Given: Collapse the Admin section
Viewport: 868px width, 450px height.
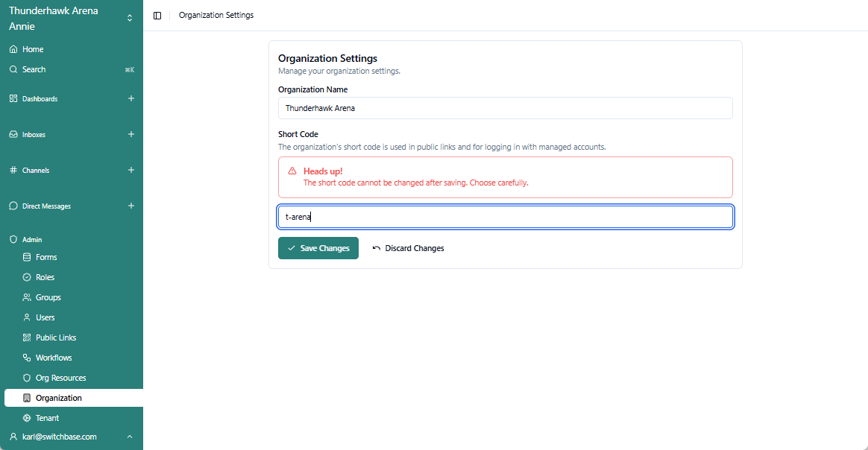Looking at the screenshot, I should pyautogui.click(x=32, y=240).
